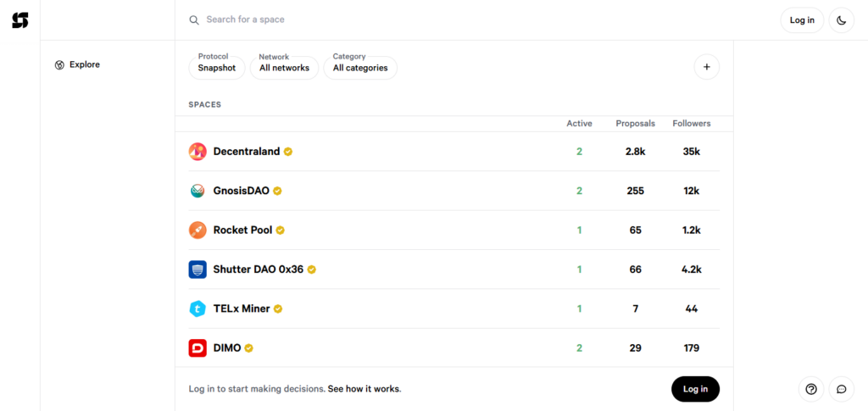
Task: Click DIMO's 179 followers value
Action: pos(692,348)
